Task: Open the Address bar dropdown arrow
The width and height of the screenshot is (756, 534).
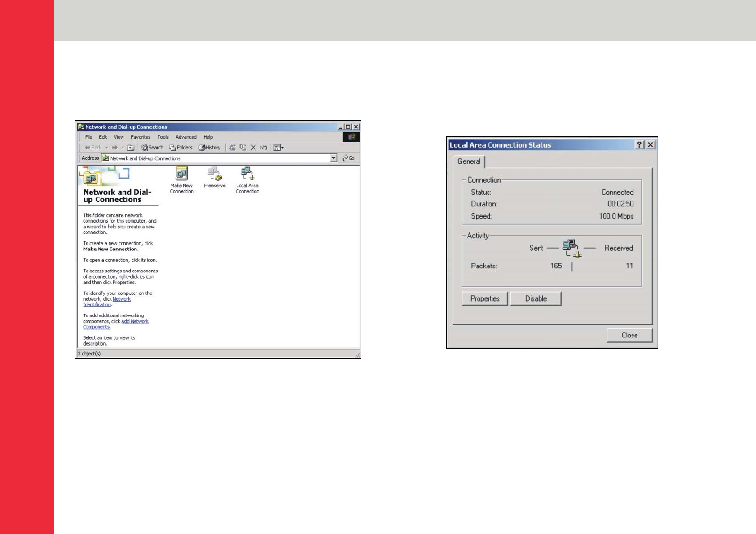Action: [334, 158]
